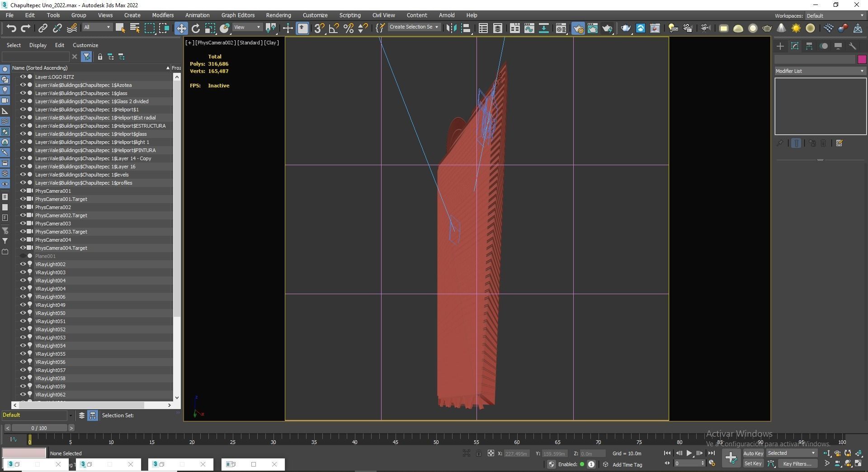Open the Motion panel tab
Viewport: 868px width, 472px height.
point(824,46)
